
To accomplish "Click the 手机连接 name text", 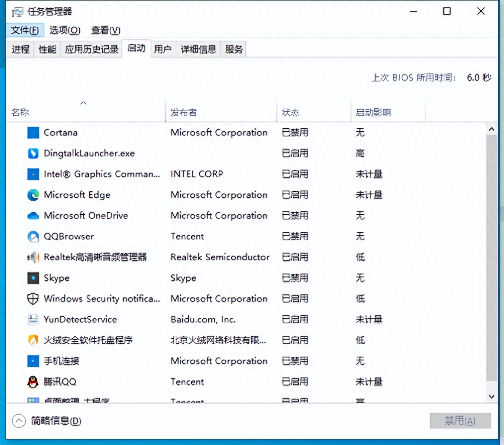I will 62,361.
